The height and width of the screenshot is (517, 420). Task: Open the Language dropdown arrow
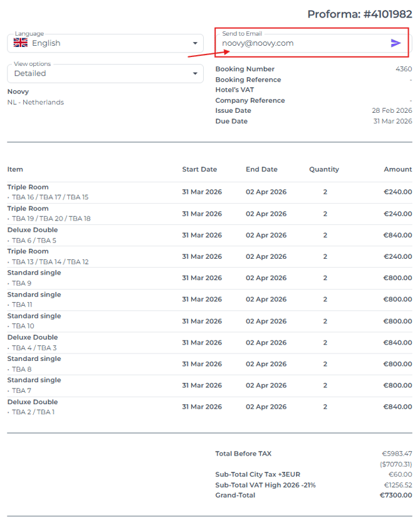point(194,43)
